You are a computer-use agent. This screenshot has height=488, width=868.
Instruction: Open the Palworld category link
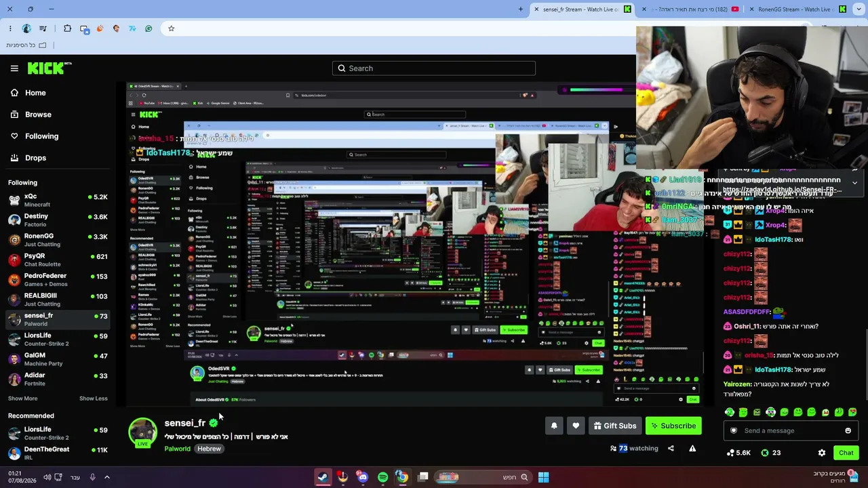pyautogui.click(x=177, y=449)
